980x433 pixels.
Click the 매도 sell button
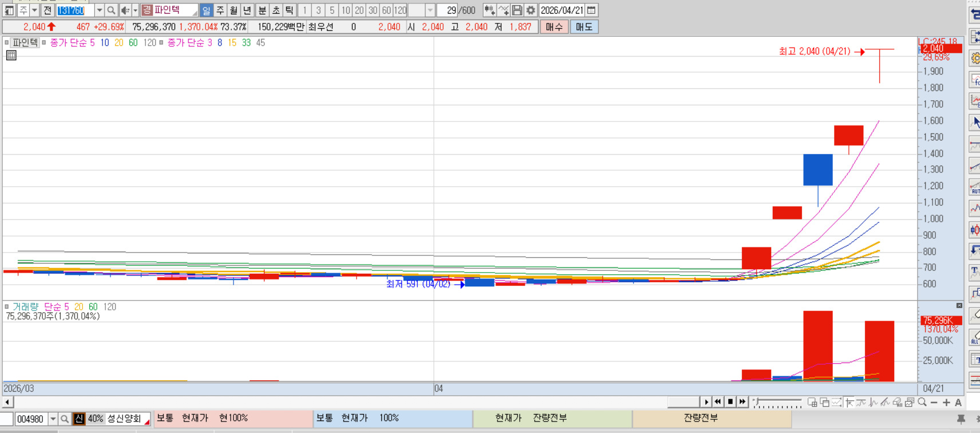pyautogui.click(x=584, y=27)
